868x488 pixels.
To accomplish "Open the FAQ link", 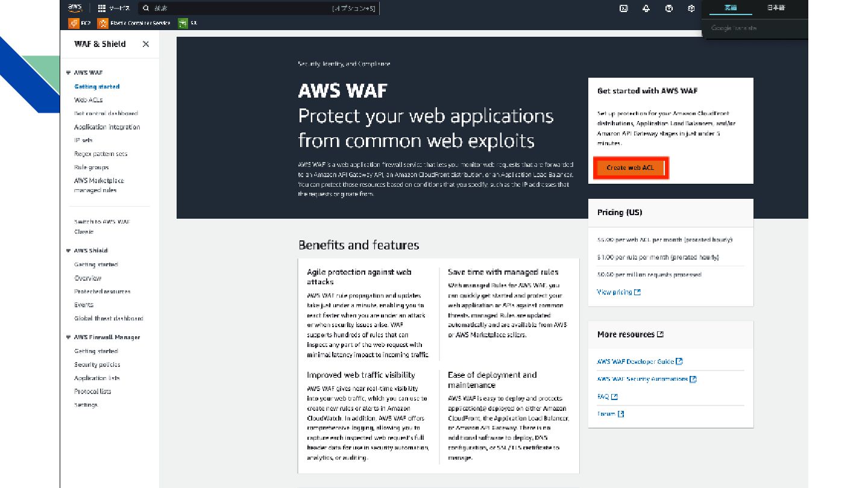I will [603, 396].
